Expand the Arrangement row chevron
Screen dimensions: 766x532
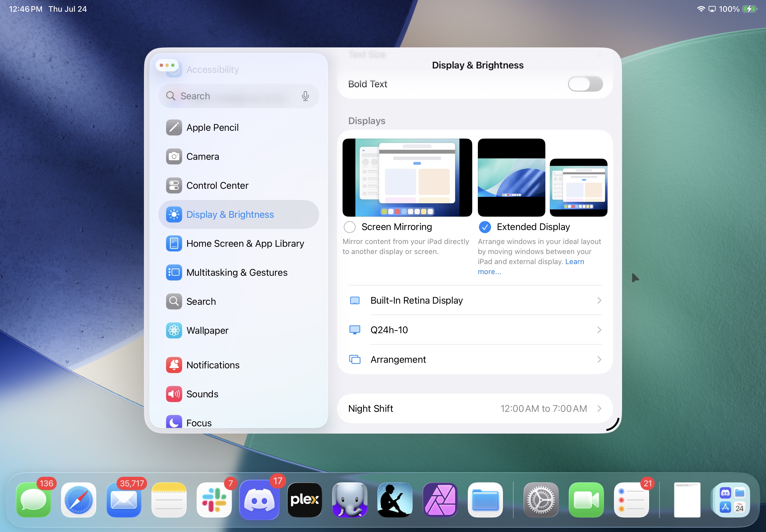[x=599, y=360]
